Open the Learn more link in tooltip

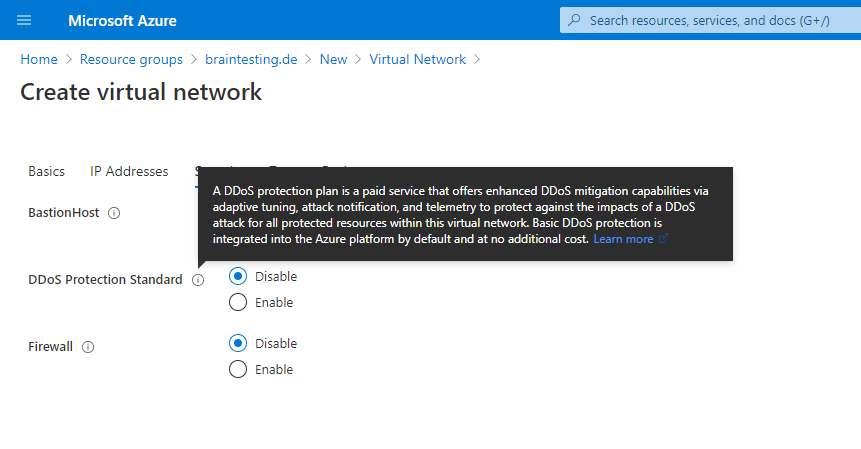click(623, 239)
